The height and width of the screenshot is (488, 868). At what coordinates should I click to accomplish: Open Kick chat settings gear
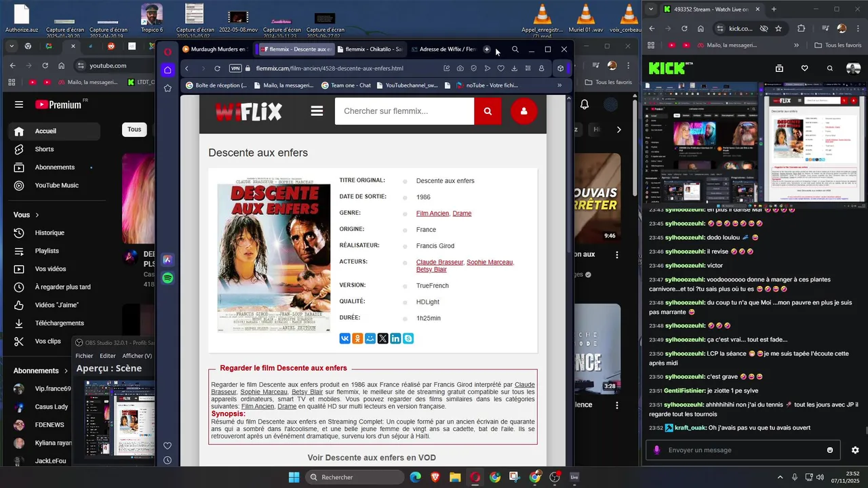point(855,450)
